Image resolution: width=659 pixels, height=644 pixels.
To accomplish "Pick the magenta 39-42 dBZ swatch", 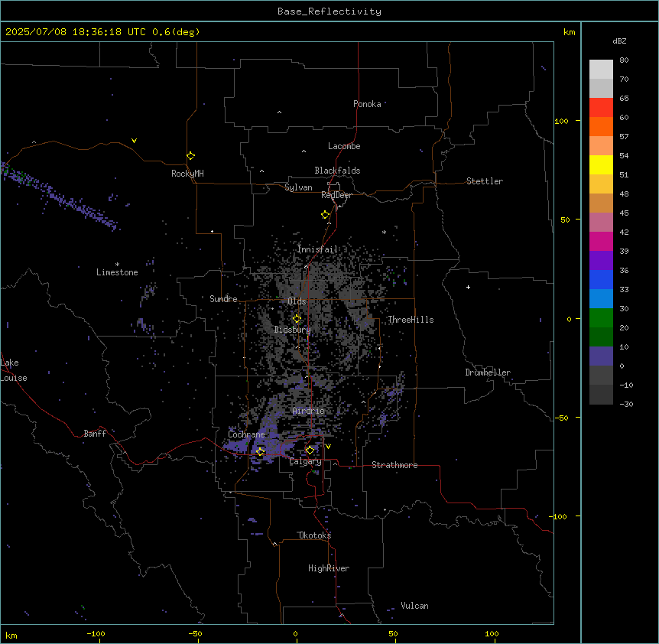I will coord(601,241).
